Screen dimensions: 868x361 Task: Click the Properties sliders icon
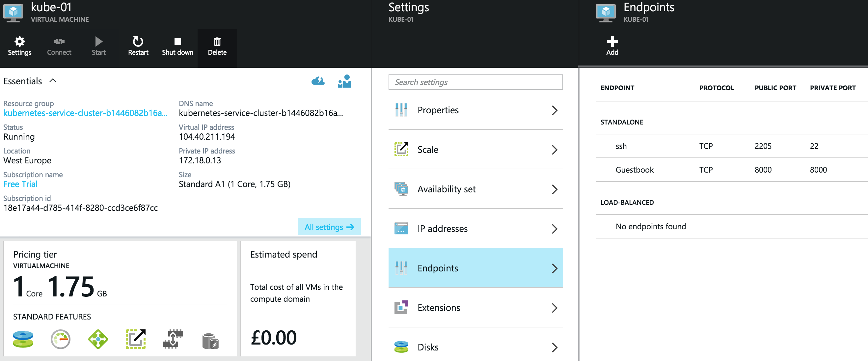[401, 110]
